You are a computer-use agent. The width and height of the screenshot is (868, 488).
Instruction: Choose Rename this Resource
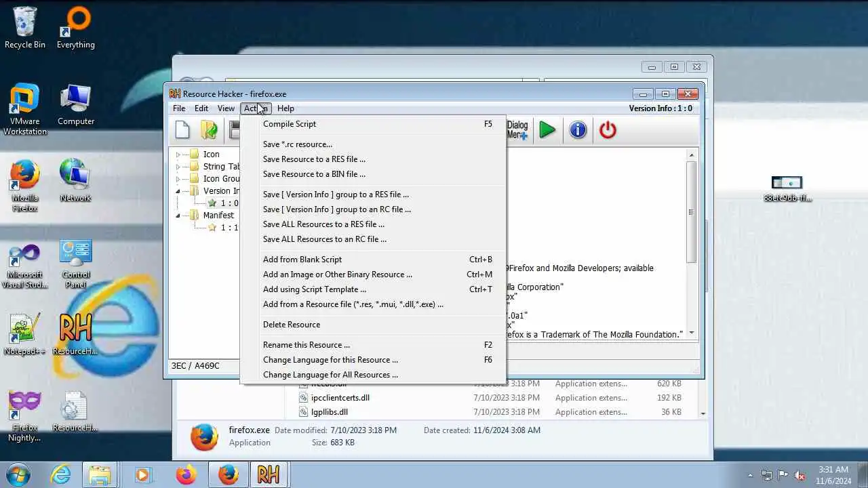[373, 345]
